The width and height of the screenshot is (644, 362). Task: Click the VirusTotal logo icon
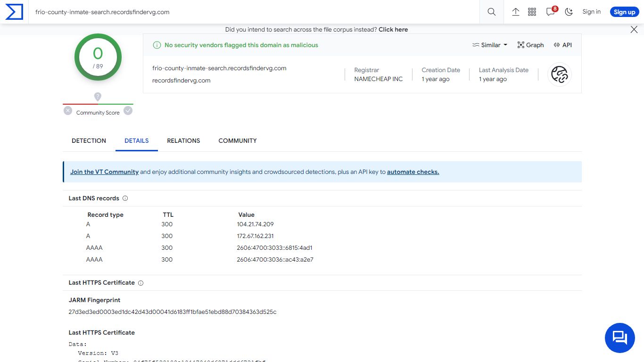click(x=14, y=12)
